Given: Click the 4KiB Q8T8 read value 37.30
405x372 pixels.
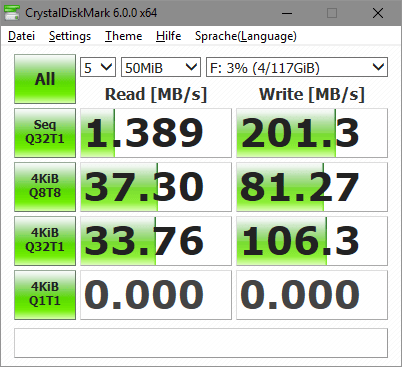Looking at the screenshot, I should [x=156, y=187].
